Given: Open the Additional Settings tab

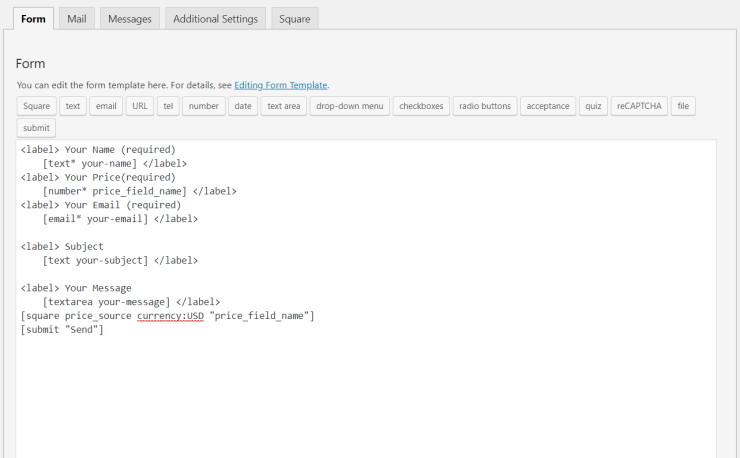Looking at the screenshot, I should 215,19.
